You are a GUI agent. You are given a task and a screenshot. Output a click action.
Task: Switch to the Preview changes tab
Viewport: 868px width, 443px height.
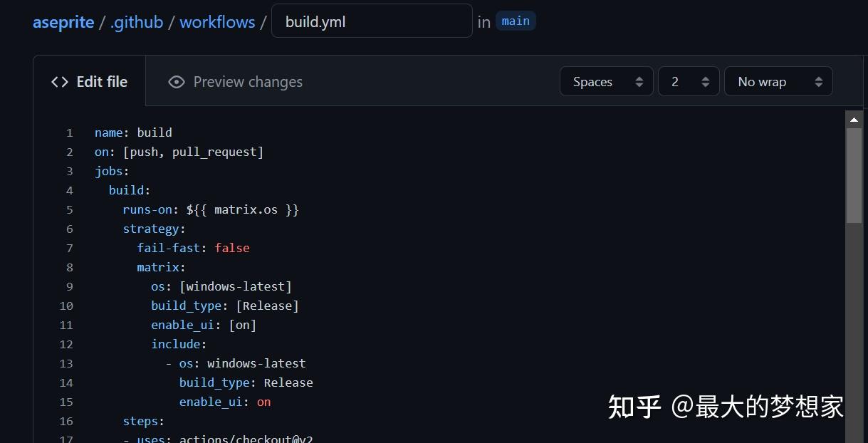tap(235, 82)
